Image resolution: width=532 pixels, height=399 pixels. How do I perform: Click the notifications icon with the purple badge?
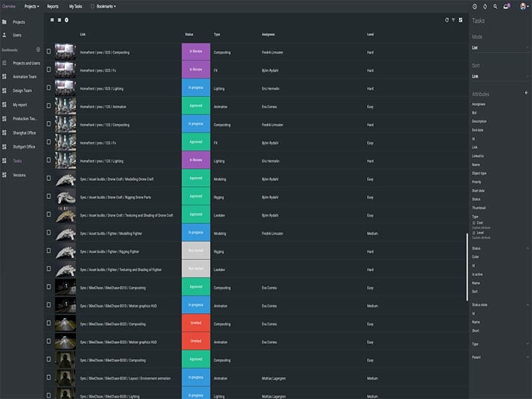tap(507, 6)
